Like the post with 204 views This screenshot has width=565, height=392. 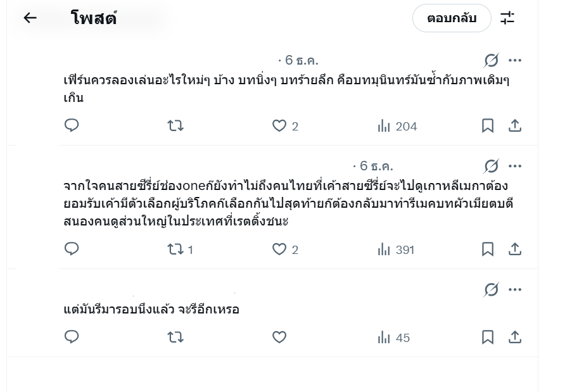pyautogui.click(x=279, y=126)
